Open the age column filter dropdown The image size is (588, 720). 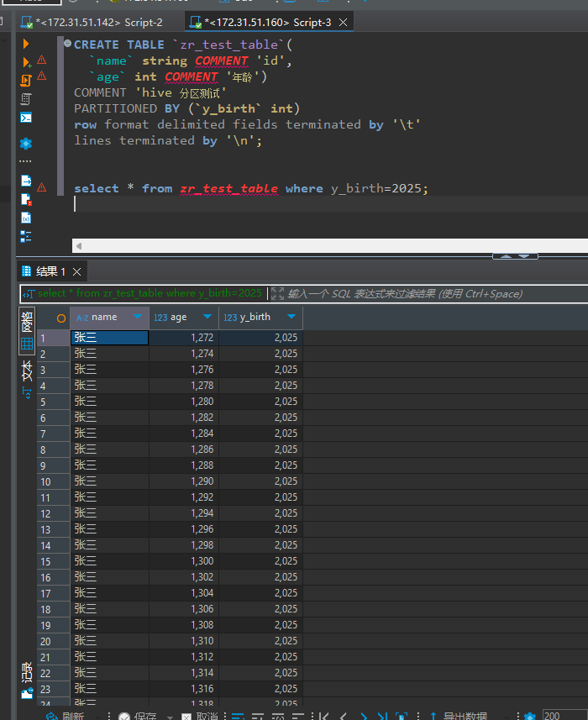[x=207, y=318]
